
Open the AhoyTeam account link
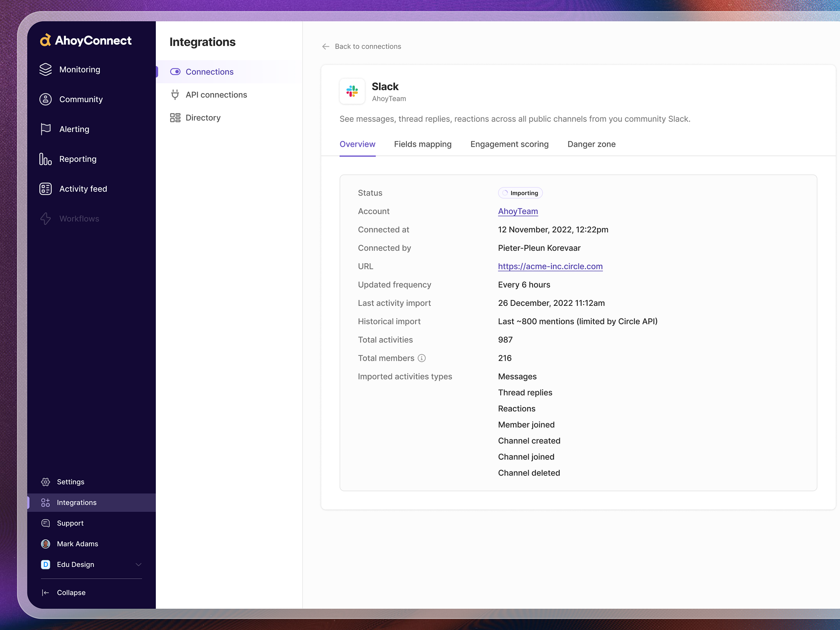click(x=518, y=211)
